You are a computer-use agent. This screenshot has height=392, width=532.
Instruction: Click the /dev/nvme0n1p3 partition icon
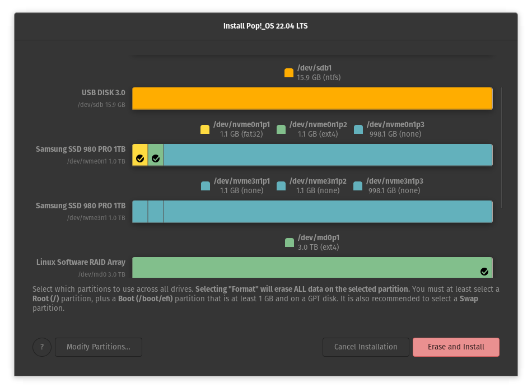click(x=358, y=129)
